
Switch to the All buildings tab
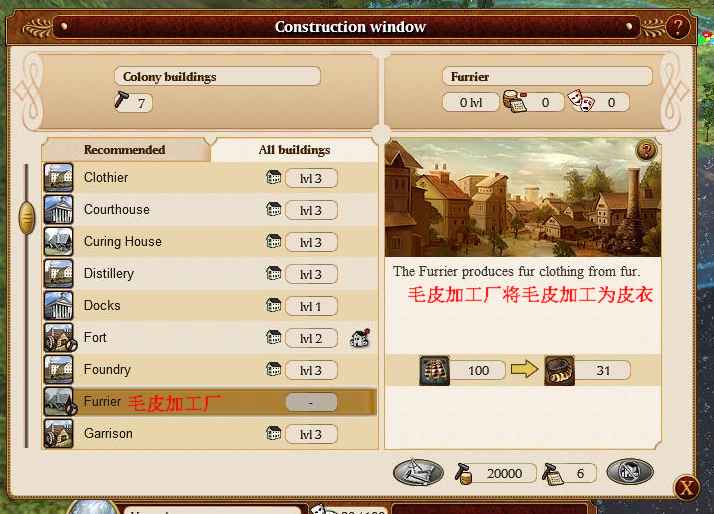(294, 150)
